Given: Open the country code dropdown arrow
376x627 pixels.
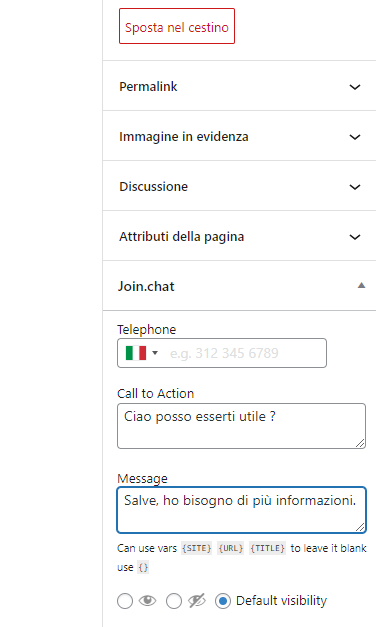Looking at the screenshot, I should pos(155,353).
